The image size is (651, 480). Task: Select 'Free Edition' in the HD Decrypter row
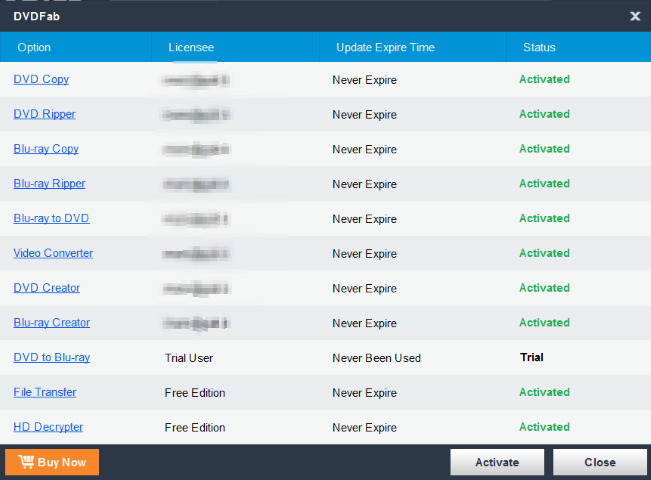(195, 428)
